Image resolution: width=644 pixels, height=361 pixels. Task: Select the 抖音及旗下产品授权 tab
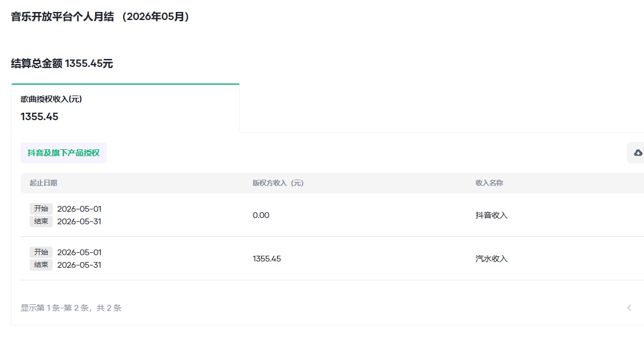[x=64, y=153]
